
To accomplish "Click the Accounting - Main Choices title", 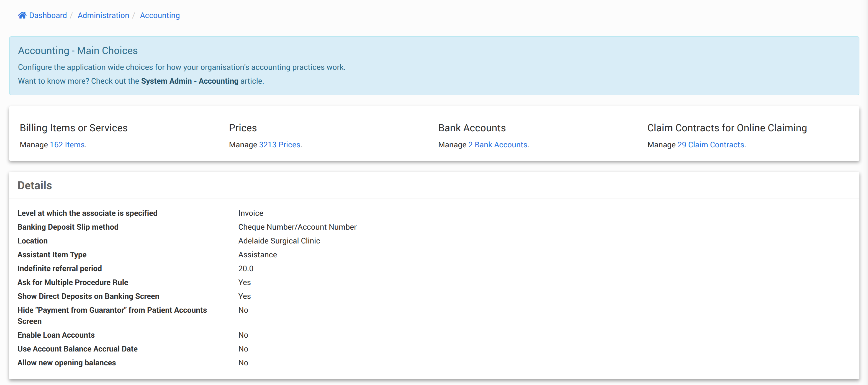I will pos(78,50).
